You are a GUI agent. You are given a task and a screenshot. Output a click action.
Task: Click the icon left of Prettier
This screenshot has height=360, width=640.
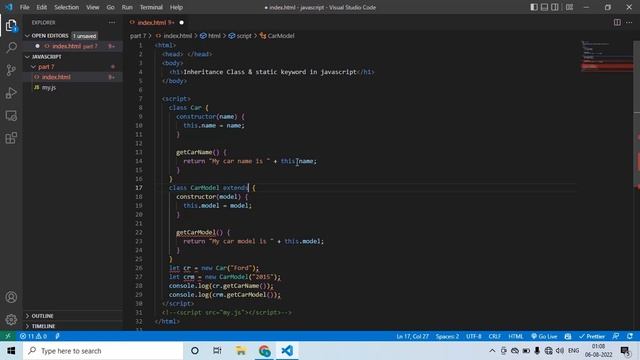568,336
